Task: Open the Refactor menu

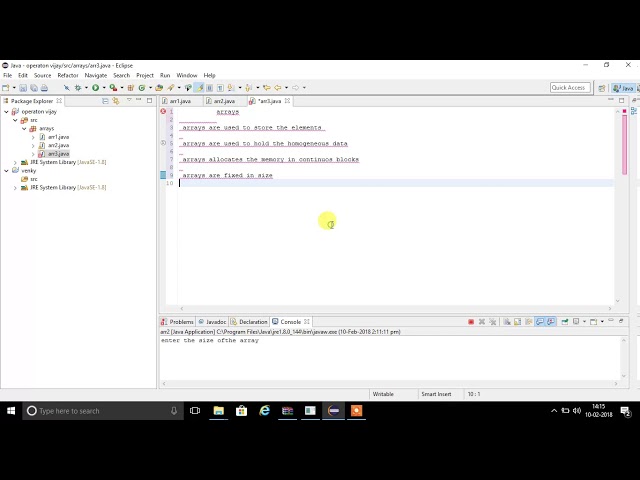Action: pyautogui.click(x=68, y=76)
